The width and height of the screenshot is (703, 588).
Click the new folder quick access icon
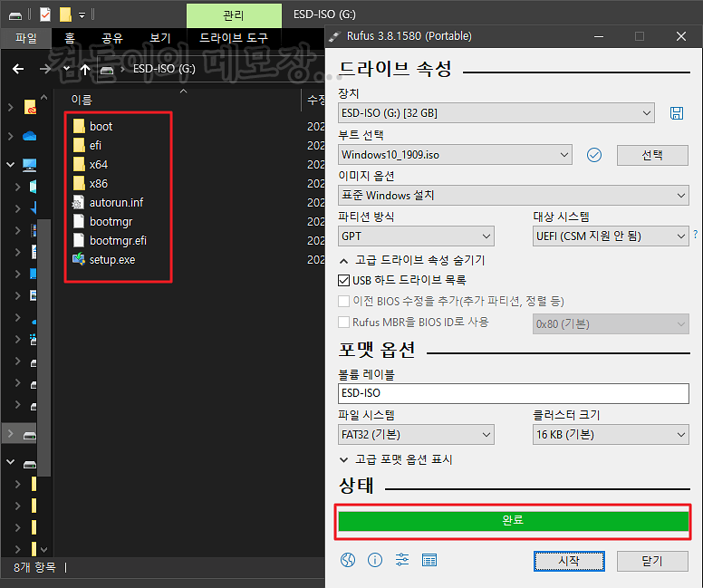65,14
